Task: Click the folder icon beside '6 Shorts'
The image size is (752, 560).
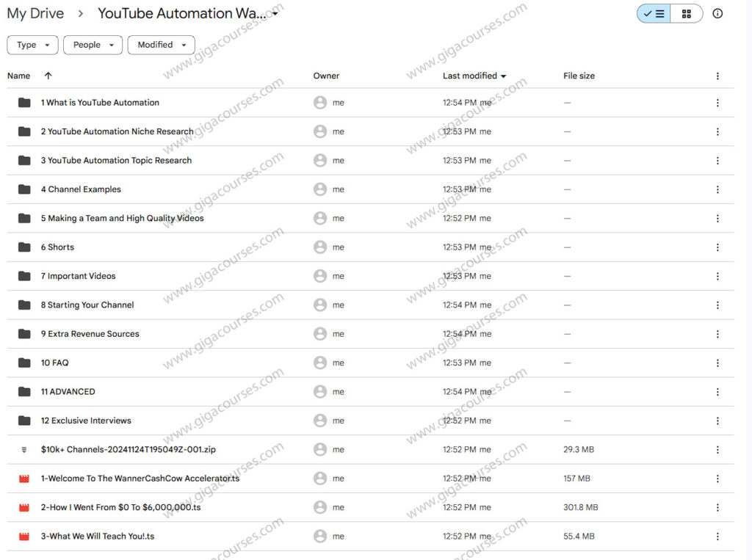Action: tap(23, 247)
